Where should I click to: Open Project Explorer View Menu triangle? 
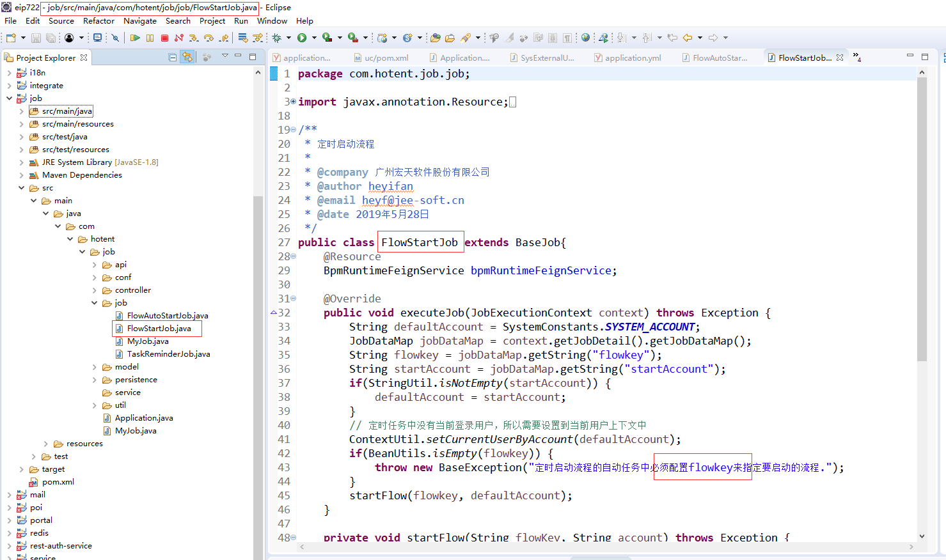pos(225,56)
